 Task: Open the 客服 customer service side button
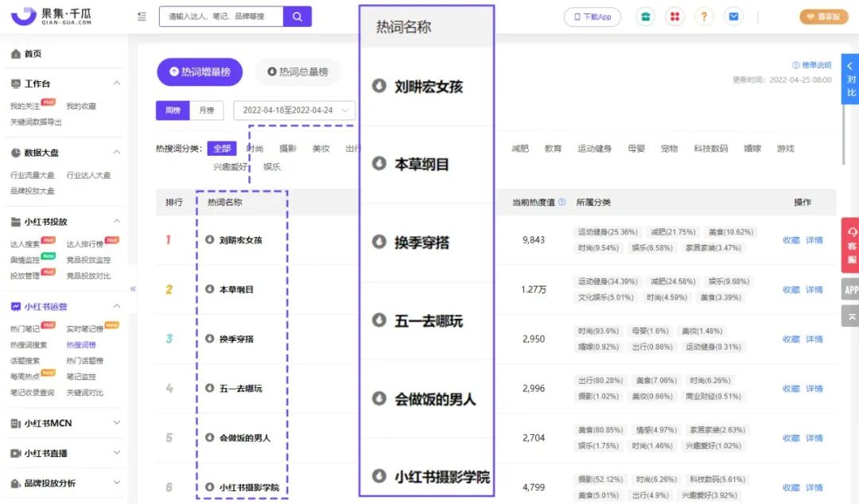(851, 245)
